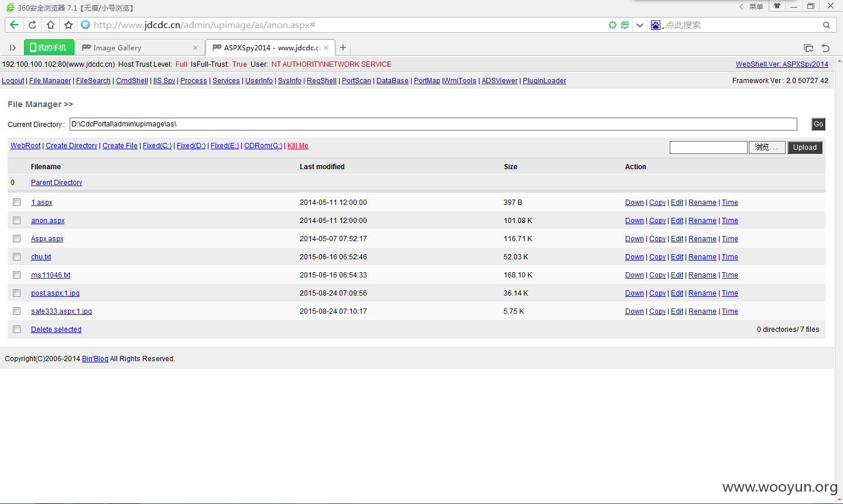This screenshot has height=504, width=843.
Task: Click the green leaf icon in address bar
Action: [x=625, y=25]
